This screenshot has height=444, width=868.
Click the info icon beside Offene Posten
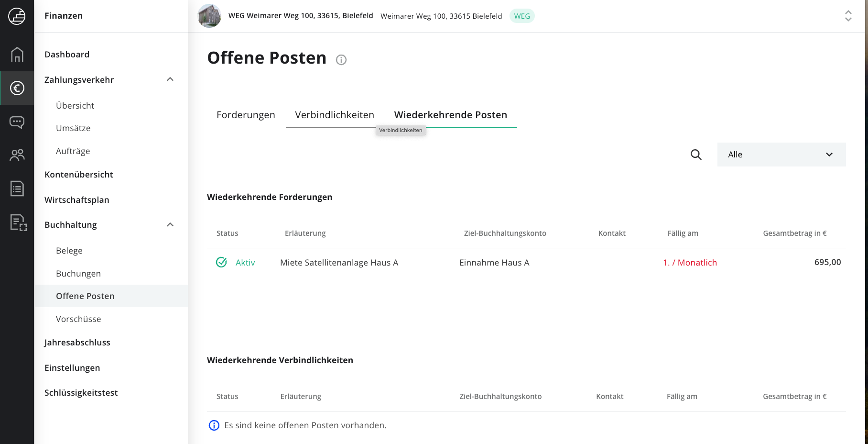341,60
